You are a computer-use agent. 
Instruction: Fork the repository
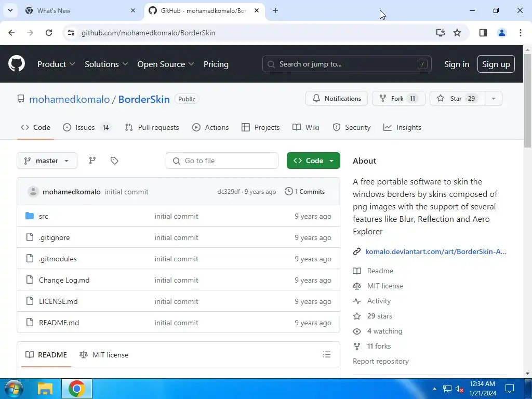(x=398, y=98)
